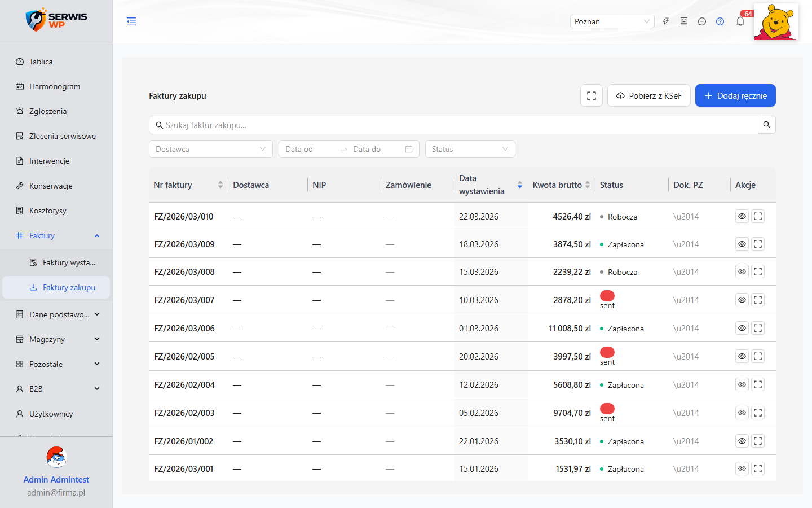Click the magnifier search button
Viewport: 812px width, 508px height.
click(x=767, y=125)
